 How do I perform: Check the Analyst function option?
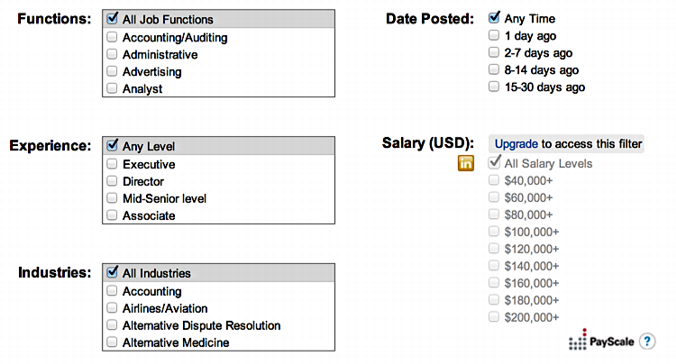pos(112,88)
